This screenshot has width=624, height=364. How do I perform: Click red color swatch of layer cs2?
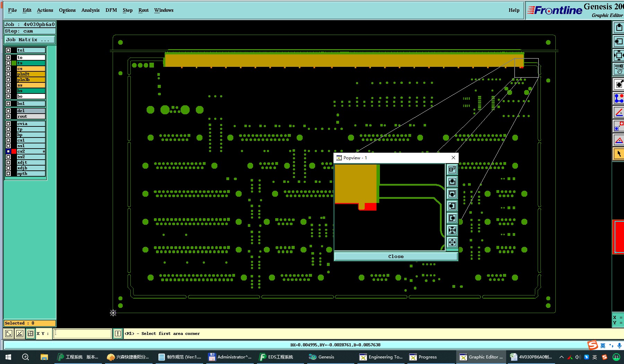point(14,151)
